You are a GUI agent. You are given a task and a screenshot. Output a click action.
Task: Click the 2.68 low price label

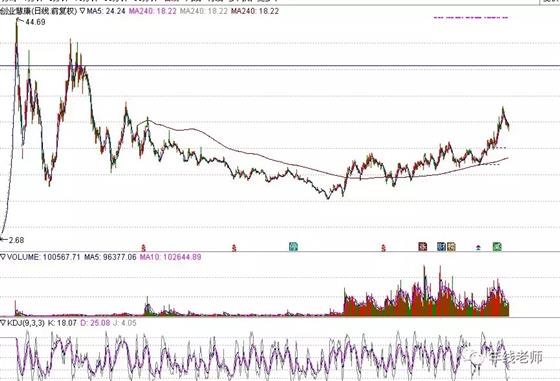click(x=16, y=240)
